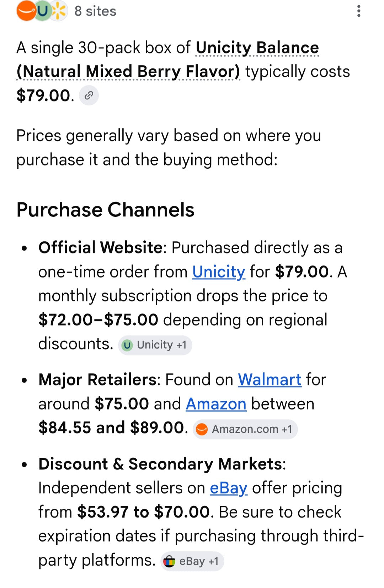The width and height of the screenshot is (384, 588).
Task: Tap the Amazon smile icon in source chip
Action: 202,429
